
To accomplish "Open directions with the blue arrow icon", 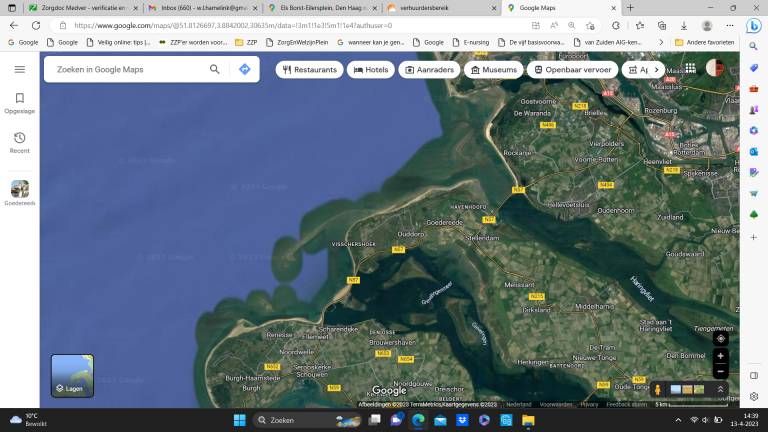I will [244, 69].
